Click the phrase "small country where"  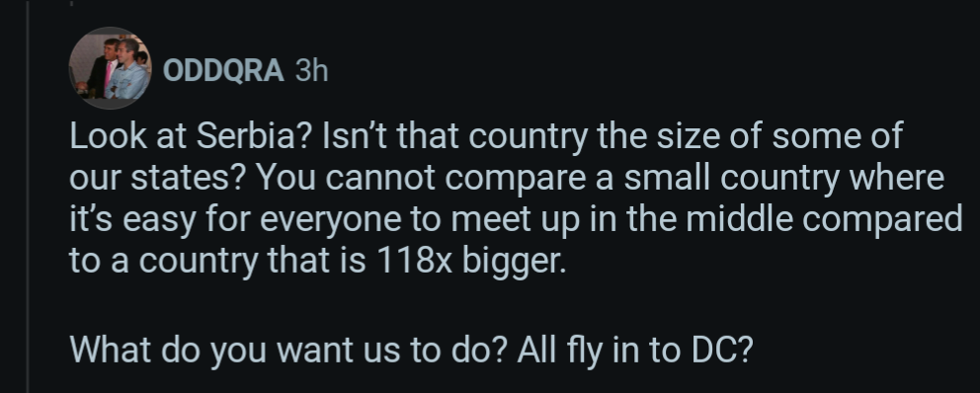[783, 178]
